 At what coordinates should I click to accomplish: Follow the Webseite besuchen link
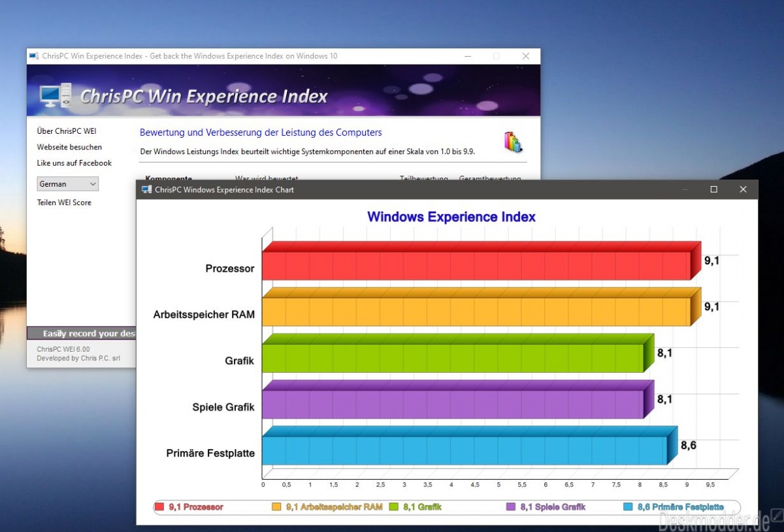click(69, 147)
